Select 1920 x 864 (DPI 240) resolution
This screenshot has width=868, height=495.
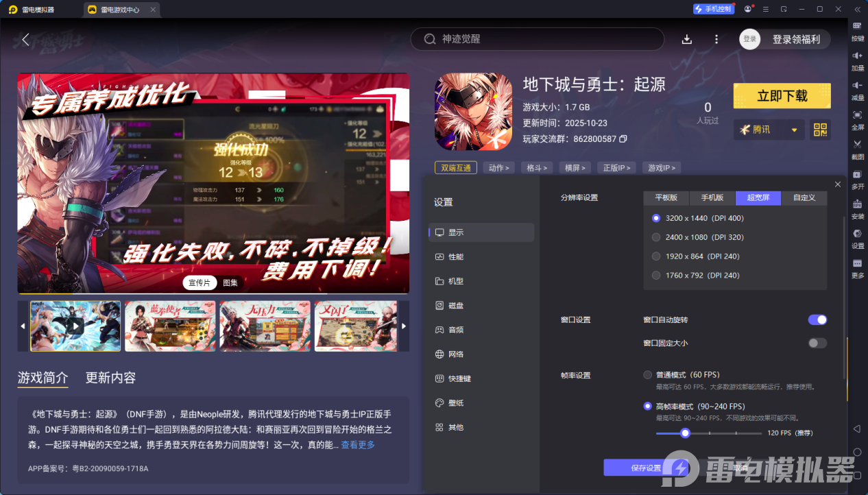coord(656,256)
